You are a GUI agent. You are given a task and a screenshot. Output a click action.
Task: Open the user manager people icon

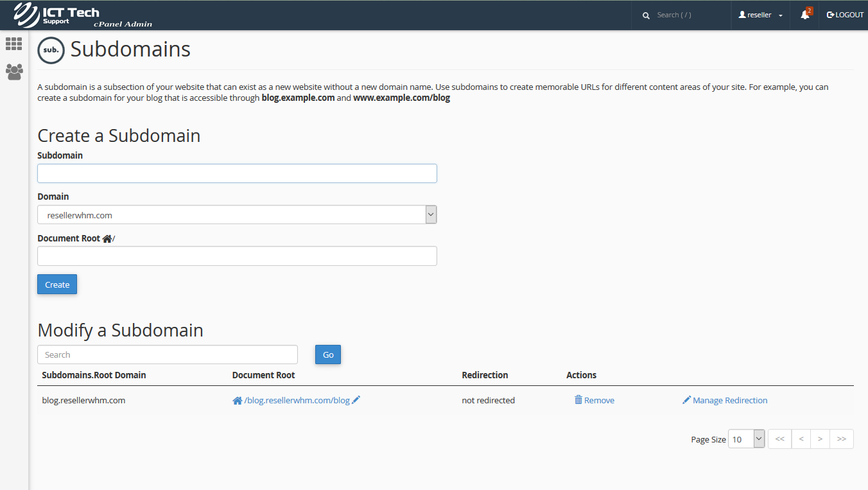[13, 71]
